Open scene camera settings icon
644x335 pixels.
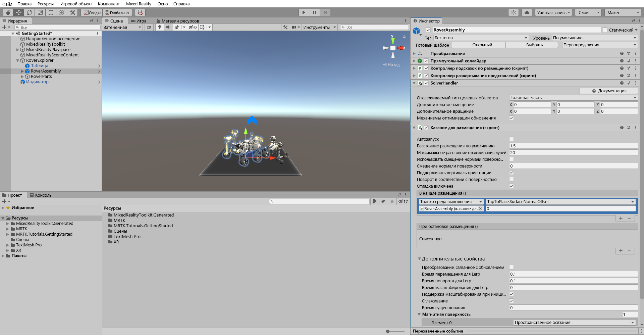tap(294, 27)
